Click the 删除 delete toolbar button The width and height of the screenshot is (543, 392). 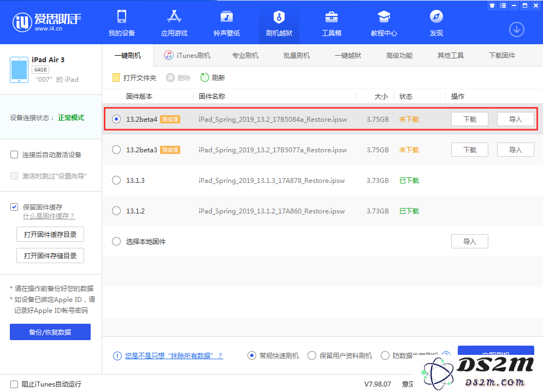(178, 78)
